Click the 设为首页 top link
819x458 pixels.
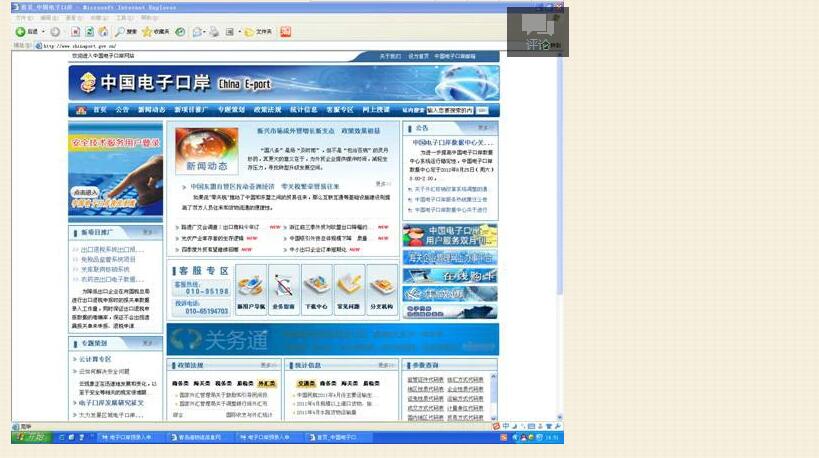tap(418, 56)
